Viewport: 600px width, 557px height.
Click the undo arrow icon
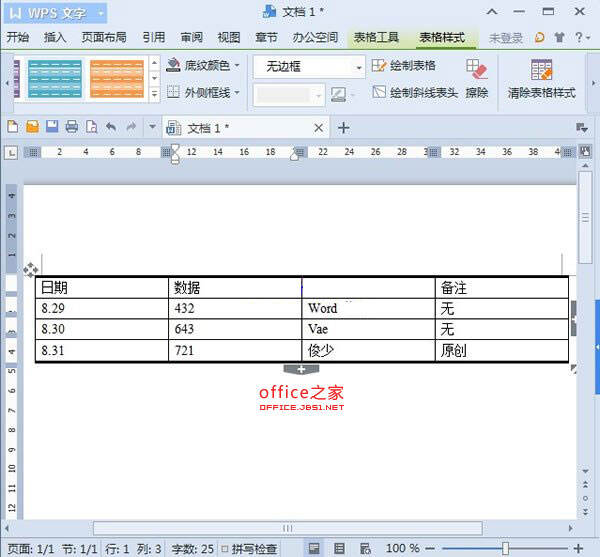click(x=110, y=127)
